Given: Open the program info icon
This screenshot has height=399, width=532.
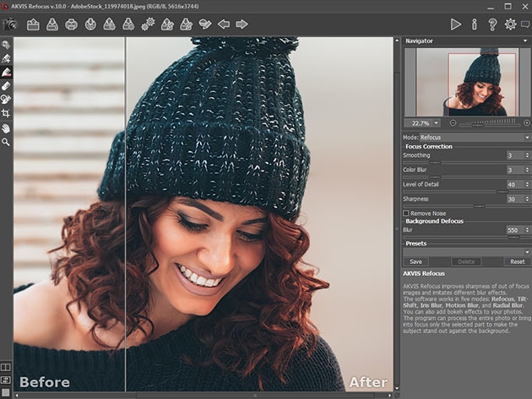Looking at the screenshot, I should coord(474,24).
